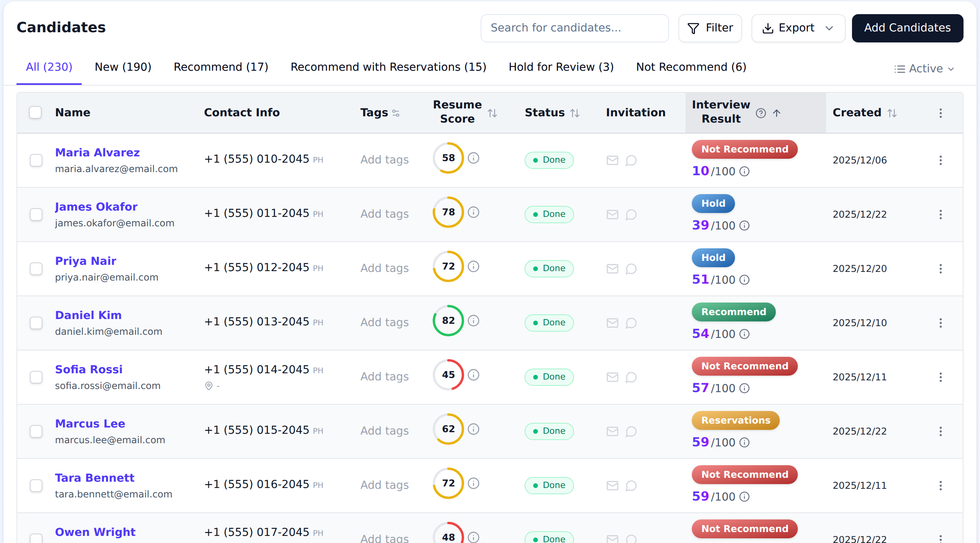Screen dimensions: 980x543
Task: Click Marcus Lee's email invitation icon
Action: [612, 431]
